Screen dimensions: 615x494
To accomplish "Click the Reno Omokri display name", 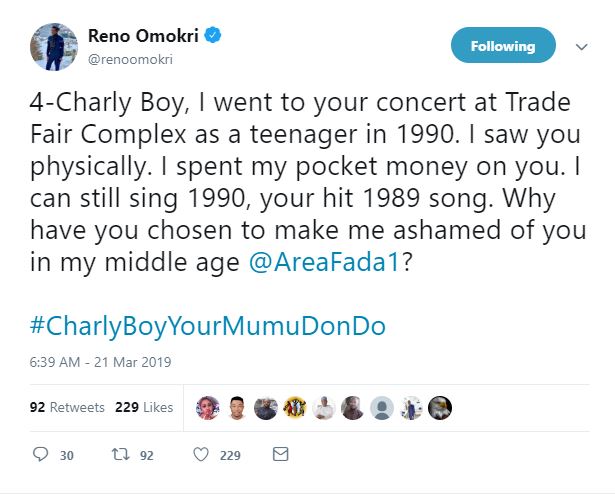I will tap(143, 36).
